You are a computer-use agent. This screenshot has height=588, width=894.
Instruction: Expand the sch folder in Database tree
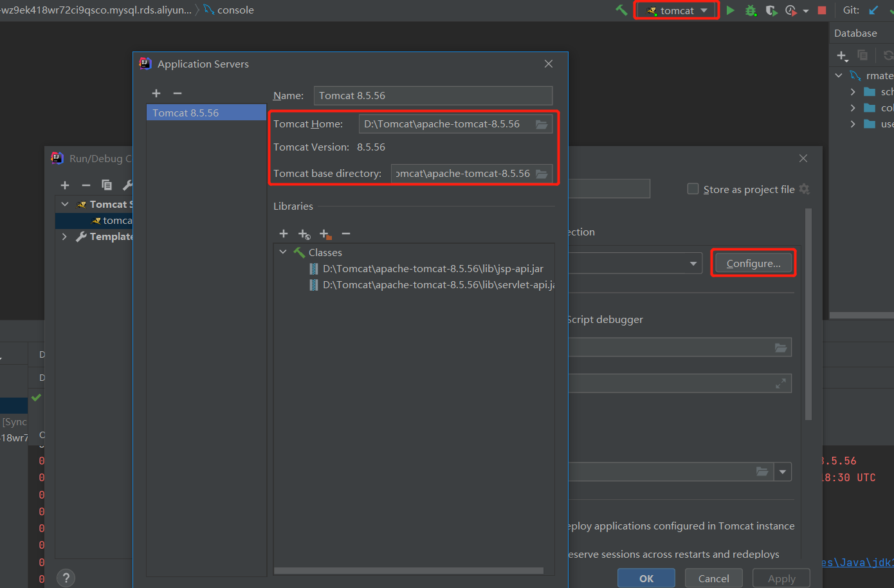point(853,91)
